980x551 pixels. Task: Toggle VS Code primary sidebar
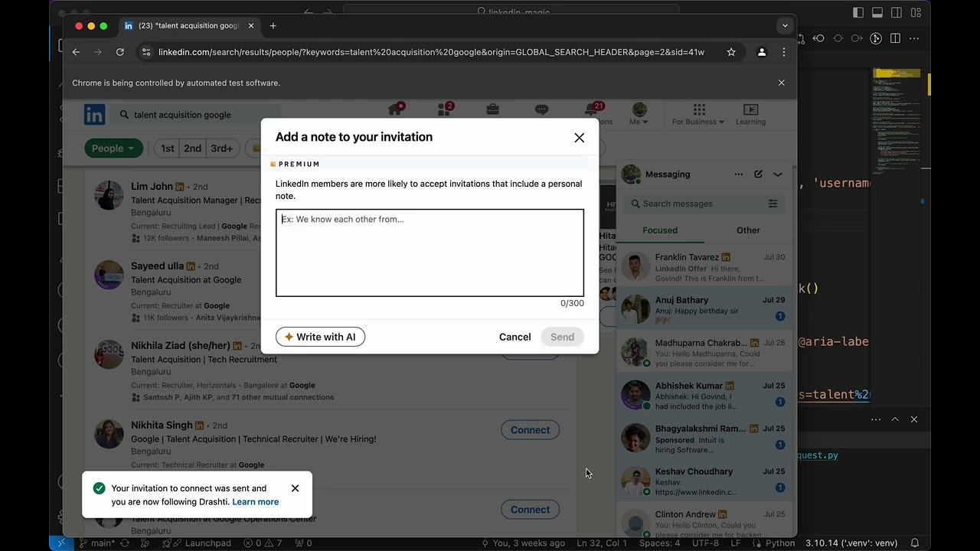(858, 12)
